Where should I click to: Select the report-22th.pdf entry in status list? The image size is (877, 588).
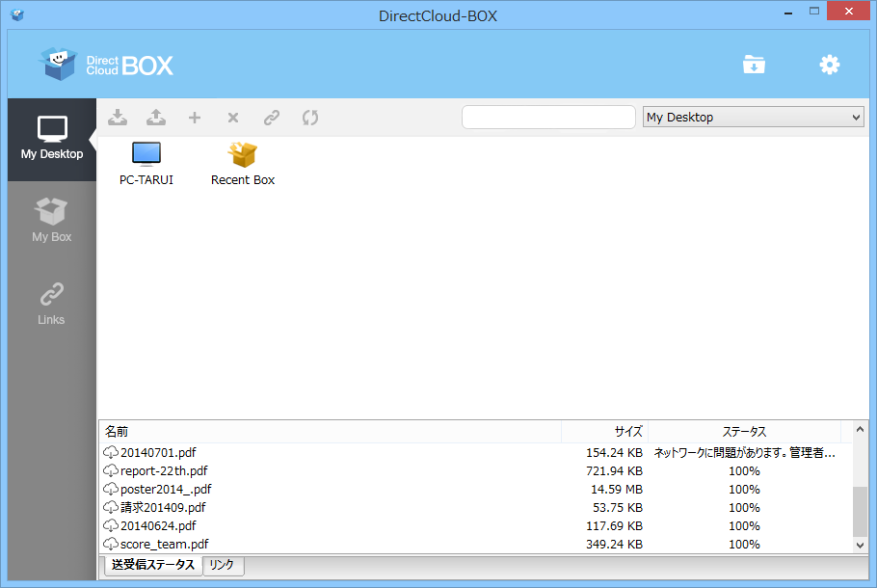tap(162, 470)
